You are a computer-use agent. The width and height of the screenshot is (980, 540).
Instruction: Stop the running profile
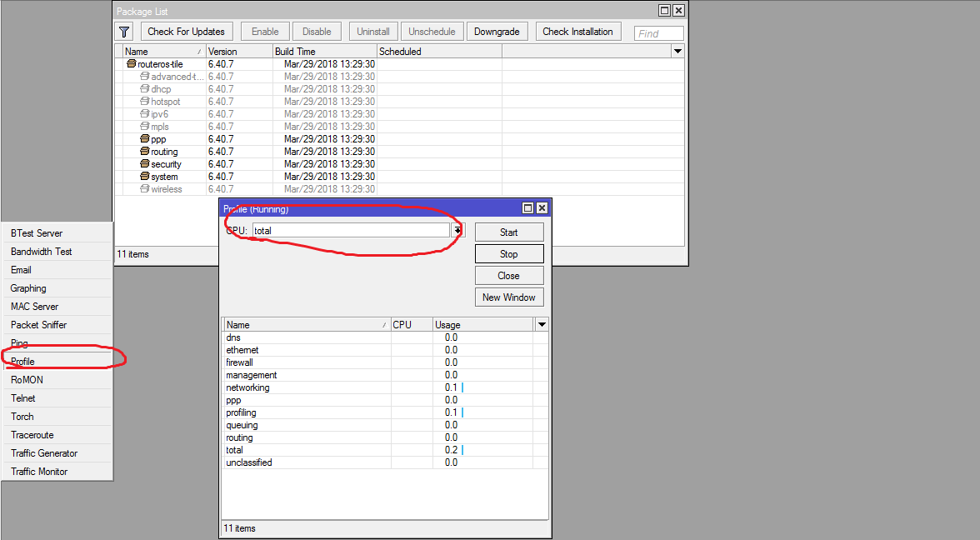coord(508,253)
